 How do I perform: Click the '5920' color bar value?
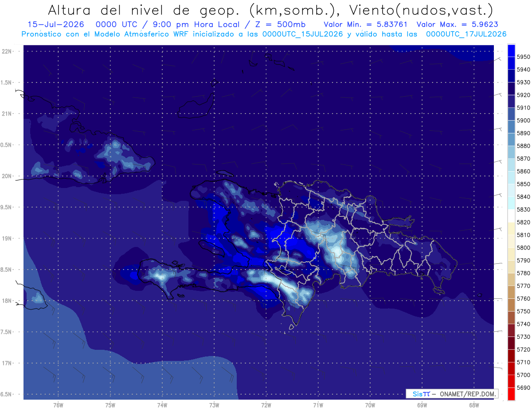click(x=524, y=95)
